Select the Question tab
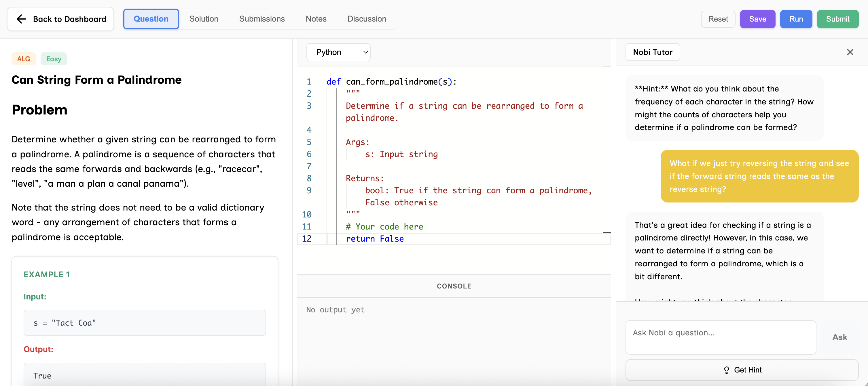The width and height of the screenshot is (868, 386). pyautogui.click(x=151, y=19)
